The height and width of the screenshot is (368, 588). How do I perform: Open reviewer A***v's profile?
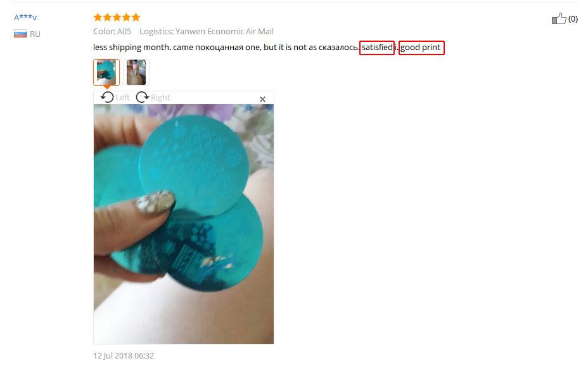tap(25, 17)
